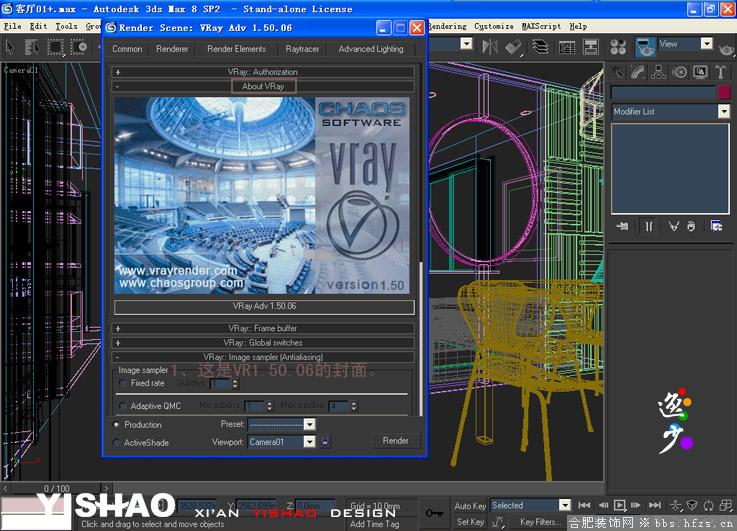Select the Fixed rate image sampler
Image resolution: width=737 pixels, height=531 pixels.
123,383
